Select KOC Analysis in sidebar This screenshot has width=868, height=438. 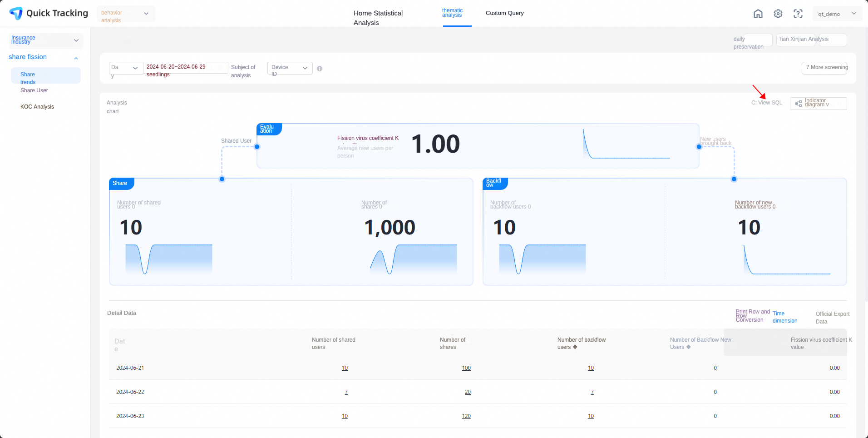tap(37, 107)
